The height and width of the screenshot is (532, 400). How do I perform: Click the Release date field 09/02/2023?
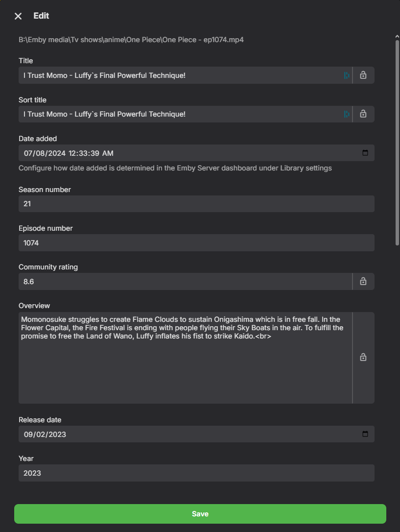(196, 434)
